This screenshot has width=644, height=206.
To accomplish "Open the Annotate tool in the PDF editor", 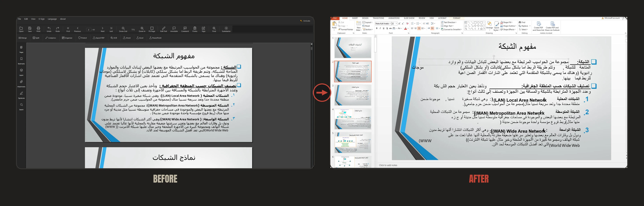I will click(x=174, y=29).
